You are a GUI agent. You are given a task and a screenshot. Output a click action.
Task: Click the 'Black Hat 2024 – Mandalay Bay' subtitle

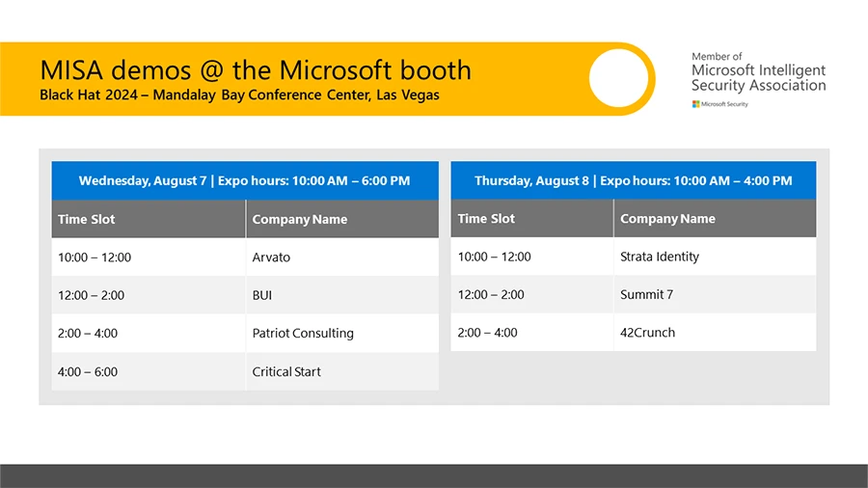coord(143,95)
